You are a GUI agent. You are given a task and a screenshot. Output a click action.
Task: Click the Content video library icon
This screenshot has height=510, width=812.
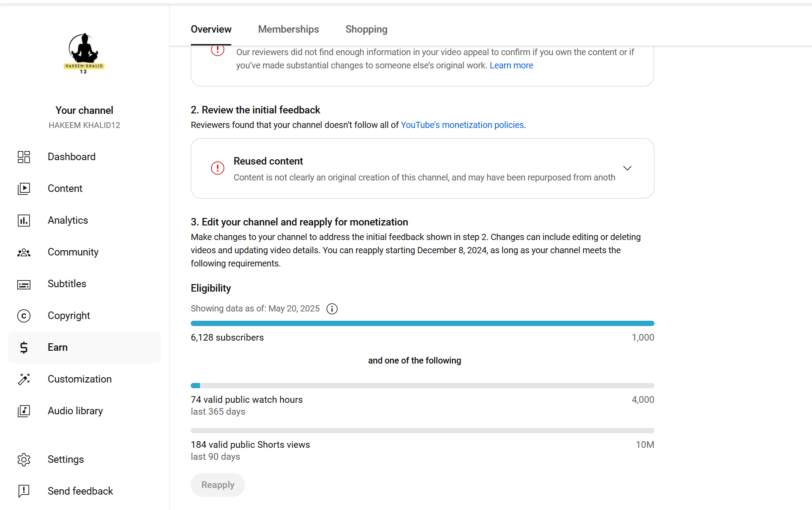[x=24, y=188]
